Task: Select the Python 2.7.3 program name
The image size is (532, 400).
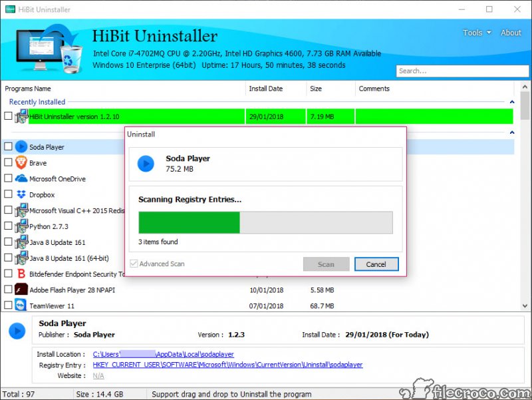Action: coord(49,226)
